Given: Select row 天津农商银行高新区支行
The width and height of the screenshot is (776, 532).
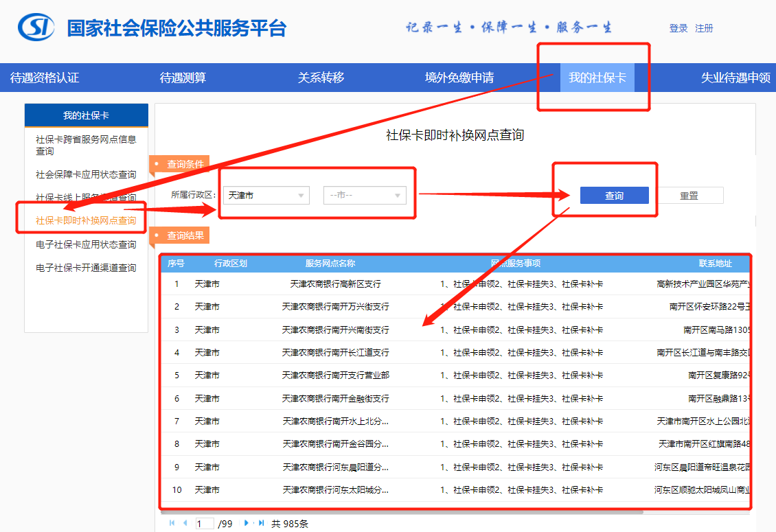Looking at the screenshot, I should click(x=455, y=284).
